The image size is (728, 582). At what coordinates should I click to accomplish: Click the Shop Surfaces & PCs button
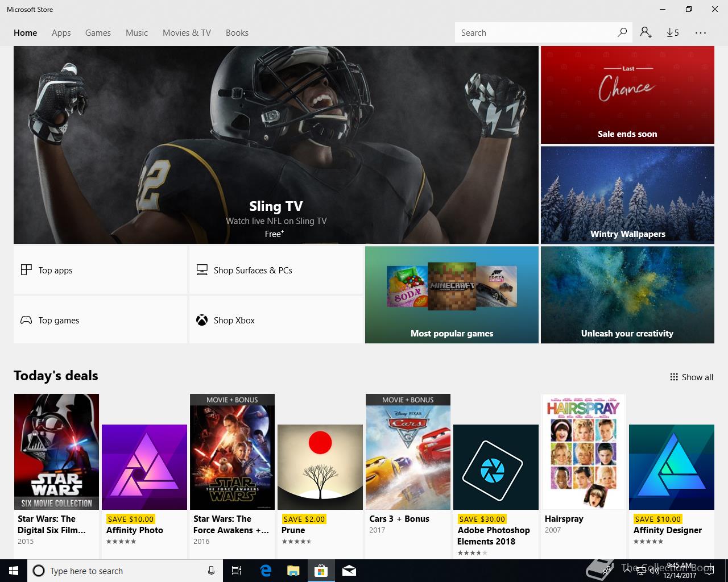pos(276,270)
